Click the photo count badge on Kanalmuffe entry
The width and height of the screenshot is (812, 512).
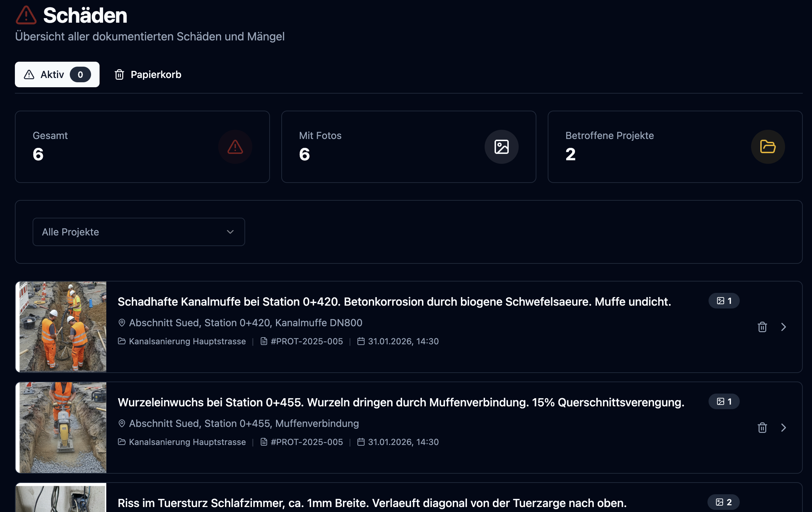724,301
